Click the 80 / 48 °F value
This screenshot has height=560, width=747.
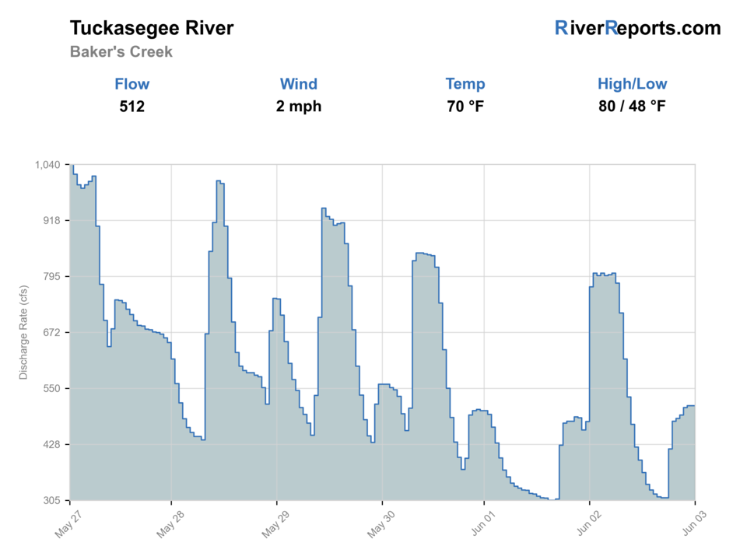click(x=632, y=107)
